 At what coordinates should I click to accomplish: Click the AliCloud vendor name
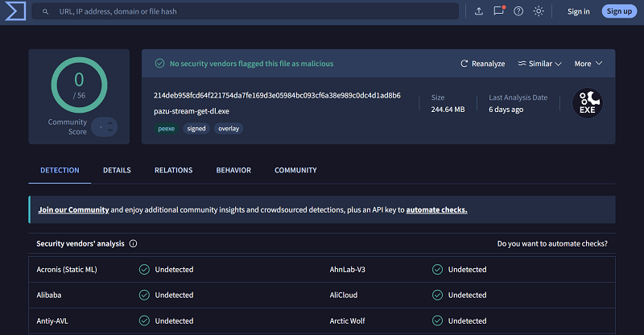(x=344, y=295)
